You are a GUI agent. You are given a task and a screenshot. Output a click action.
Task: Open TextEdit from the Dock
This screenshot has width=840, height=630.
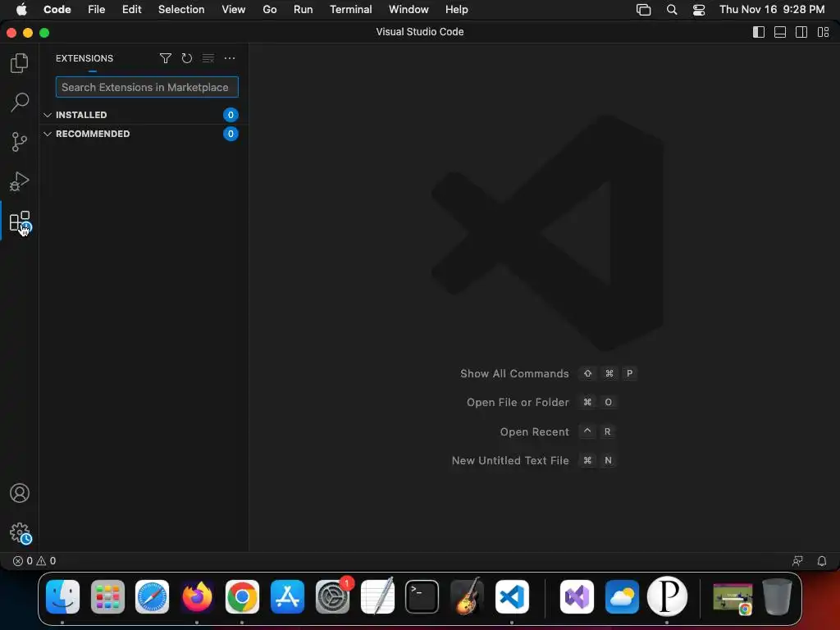pyautogui.click(x=377, y=596)
